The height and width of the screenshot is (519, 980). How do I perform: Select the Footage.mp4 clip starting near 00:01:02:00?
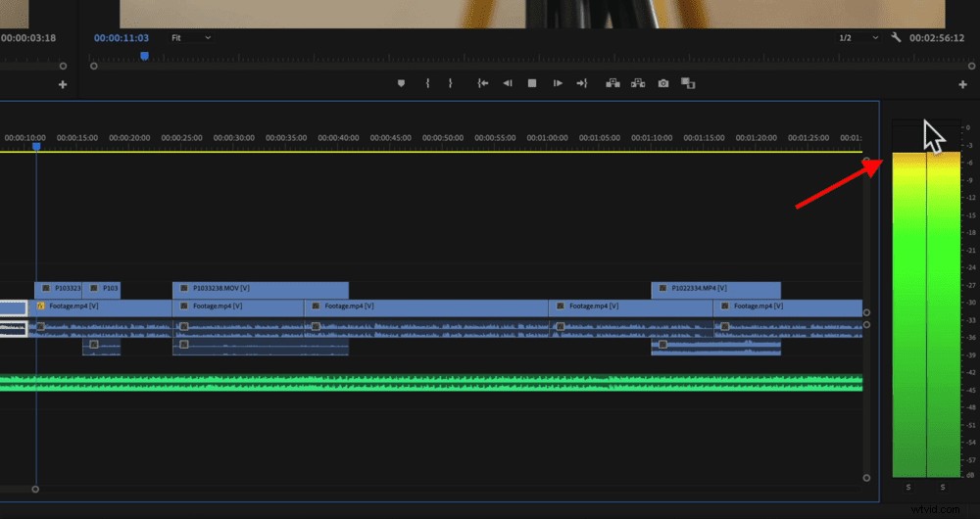pyautogui.click(x=630, y=307)
